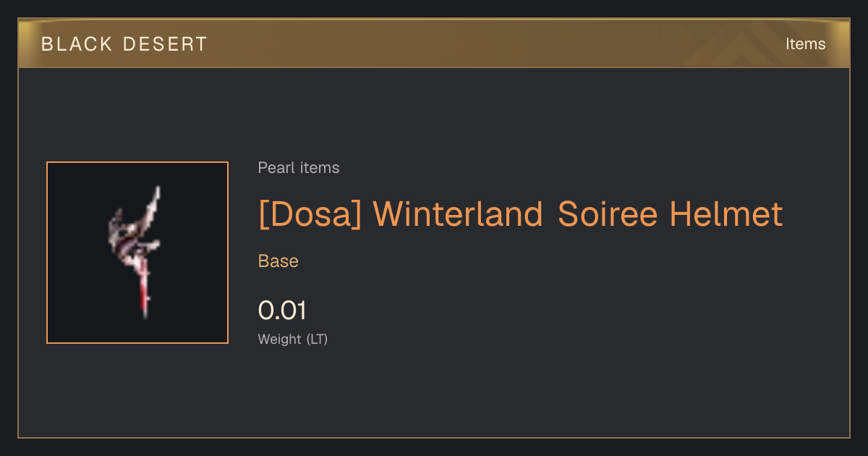This screenshot has height=456, width=868.
Task: Click the 0.01 weight value
Action: 282,311
